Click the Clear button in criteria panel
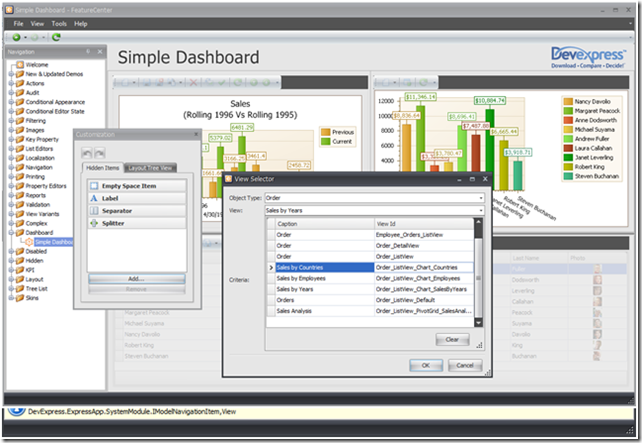Screen dimensions: 642x443 pyautogui.click(x=452, y=339)
